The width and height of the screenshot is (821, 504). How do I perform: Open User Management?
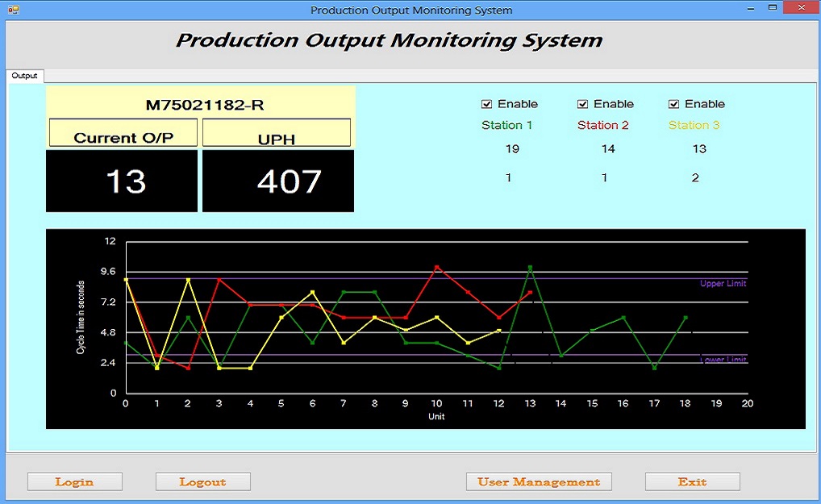point(539,482)
